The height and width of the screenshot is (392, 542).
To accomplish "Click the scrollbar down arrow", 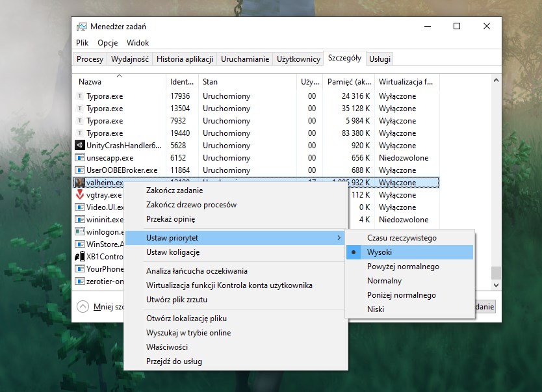I will (496, 285).
